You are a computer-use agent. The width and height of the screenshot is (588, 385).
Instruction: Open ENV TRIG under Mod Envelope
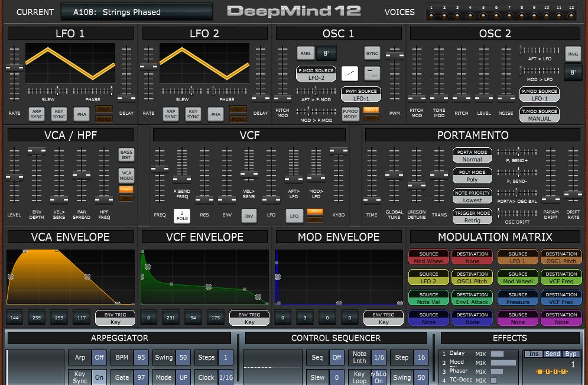(x=384, y=318)
